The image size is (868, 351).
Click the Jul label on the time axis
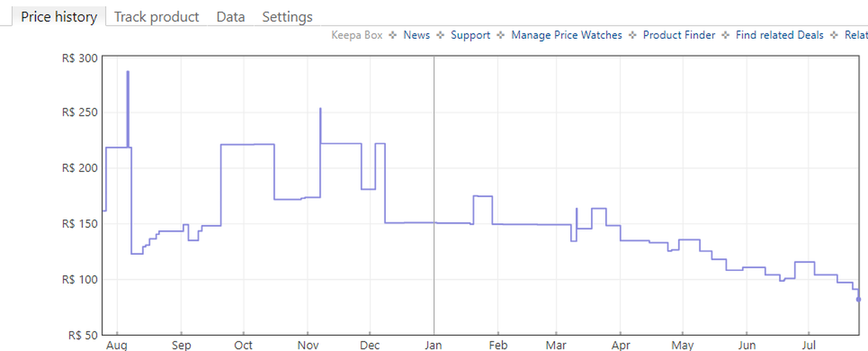click(x=808, y=345)
